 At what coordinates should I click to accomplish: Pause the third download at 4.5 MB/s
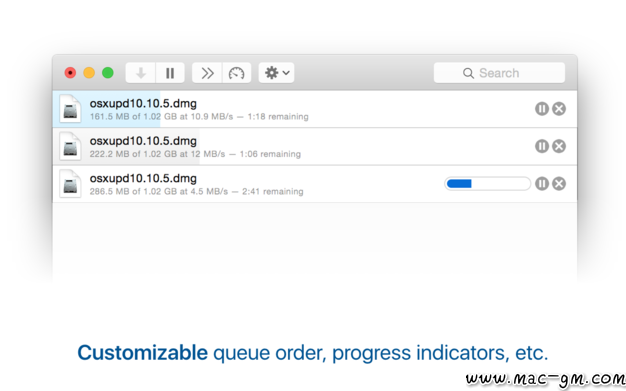point(542,184)
